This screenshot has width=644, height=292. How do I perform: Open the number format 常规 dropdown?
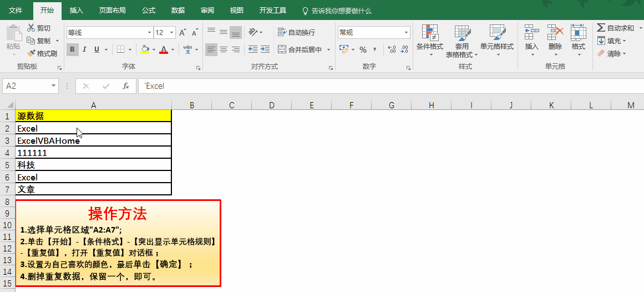point(406,33)
